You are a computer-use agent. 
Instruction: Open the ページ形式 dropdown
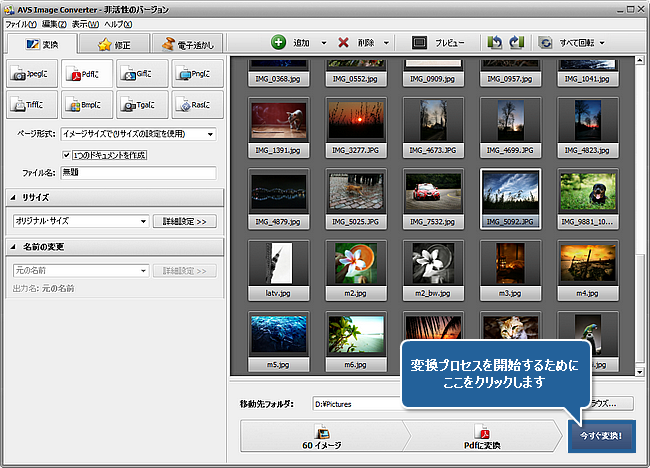(x=138, y=134)
